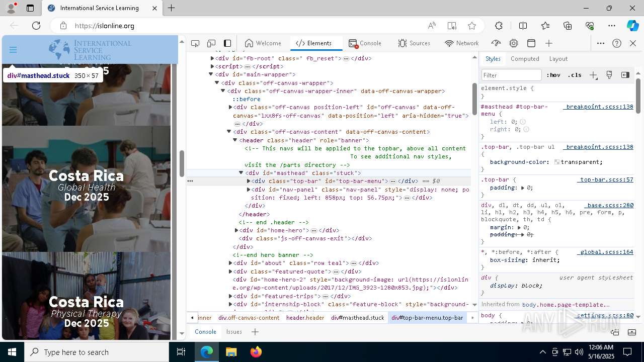Toggle :hov element state panel
The height and width of the screenshot is (362, 644).
553,75
